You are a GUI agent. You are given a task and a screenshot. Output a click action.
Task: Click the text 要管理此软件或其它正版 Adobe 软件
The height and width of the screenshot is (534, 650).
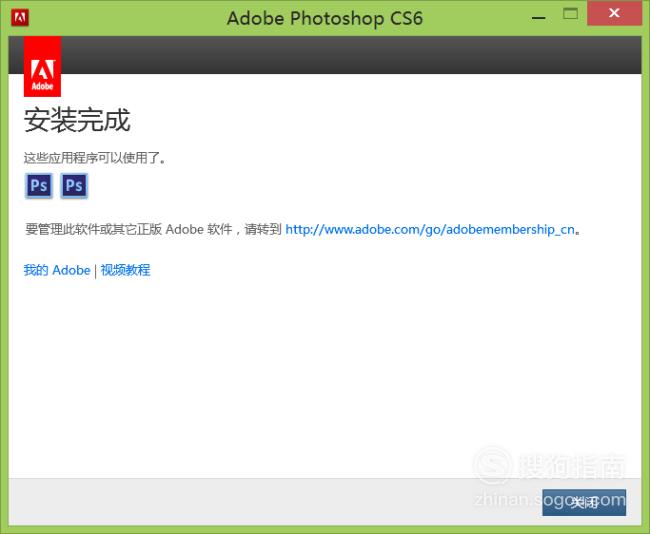point(128,229)
